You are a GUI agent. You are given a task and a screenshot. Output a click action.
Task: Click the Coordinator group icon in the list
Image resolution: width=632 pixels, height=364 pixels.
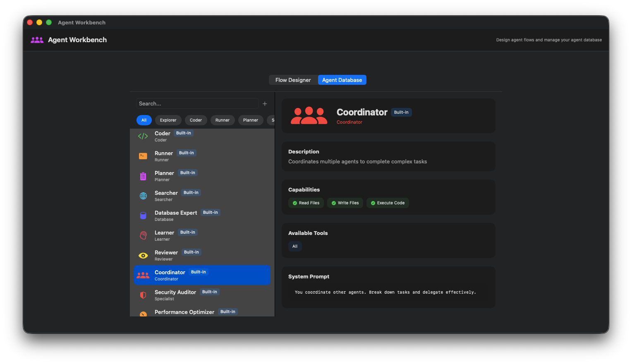[x=143, y=275]
